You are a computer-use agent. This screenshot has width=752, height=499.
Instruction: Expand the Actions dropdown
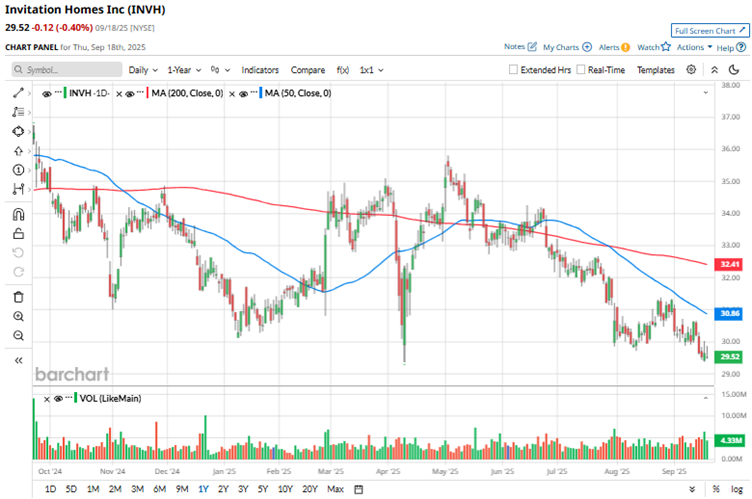coord(694,47)
